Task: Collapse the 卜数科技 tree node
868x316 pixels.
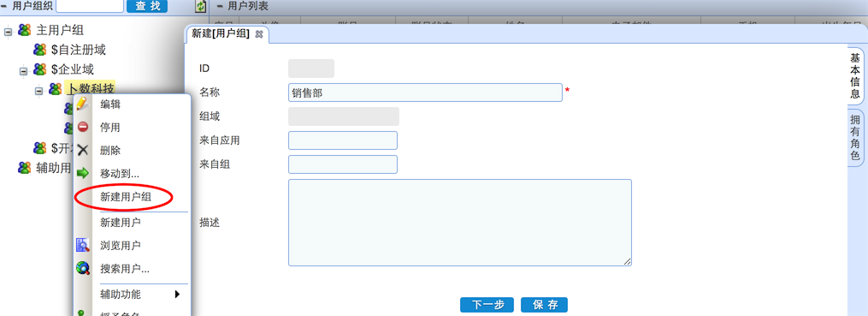Action: (x=38, y=91)
